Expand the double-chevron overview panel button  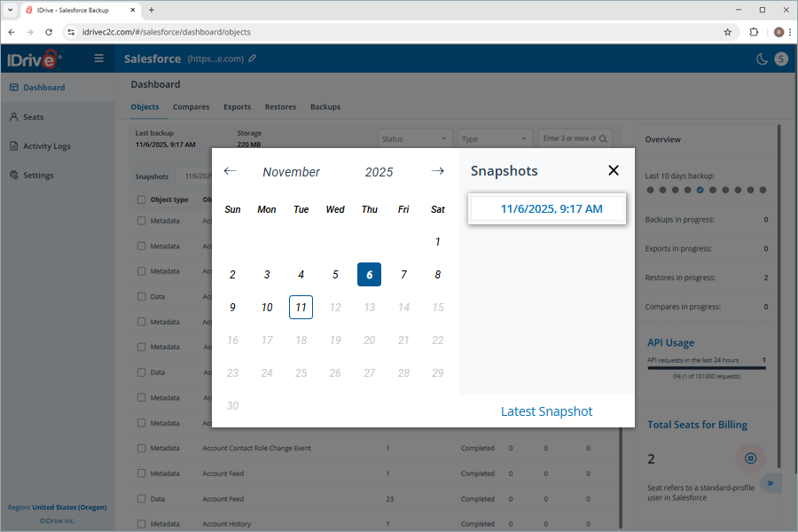771,483
